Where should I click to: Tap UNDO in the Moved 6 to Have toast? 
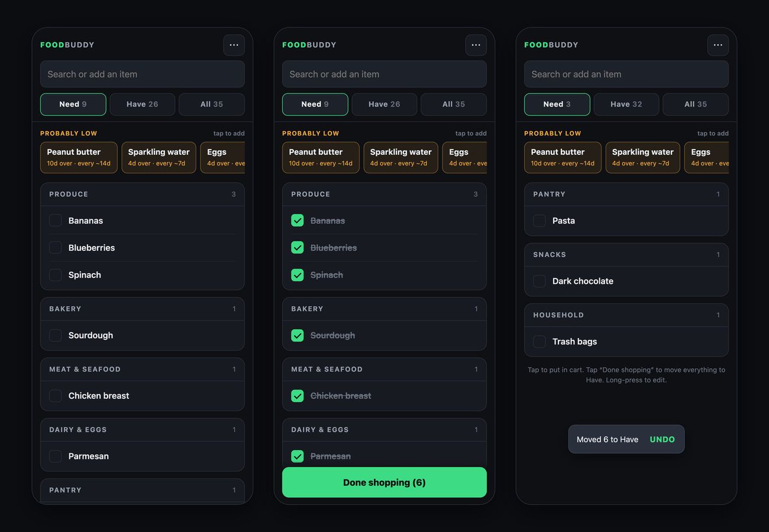[663, 439]
